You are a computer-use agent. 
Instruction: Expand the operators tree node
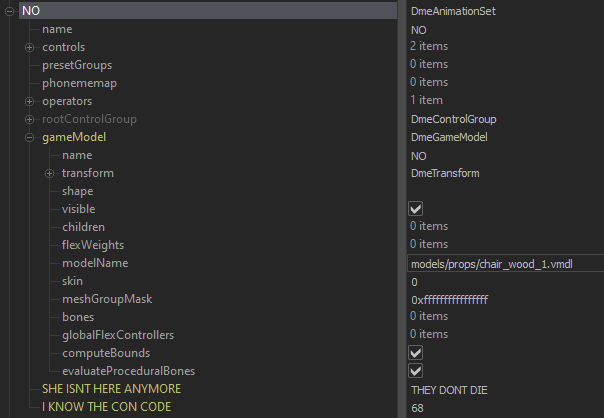click(30, 101)
